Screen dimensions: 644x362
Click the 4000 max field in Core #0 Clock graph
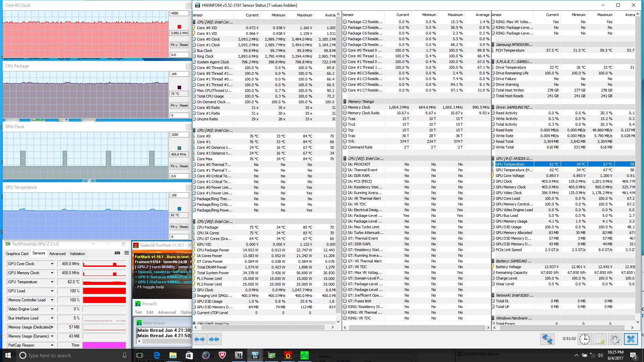pyautogui.click(x=179, y=13)
